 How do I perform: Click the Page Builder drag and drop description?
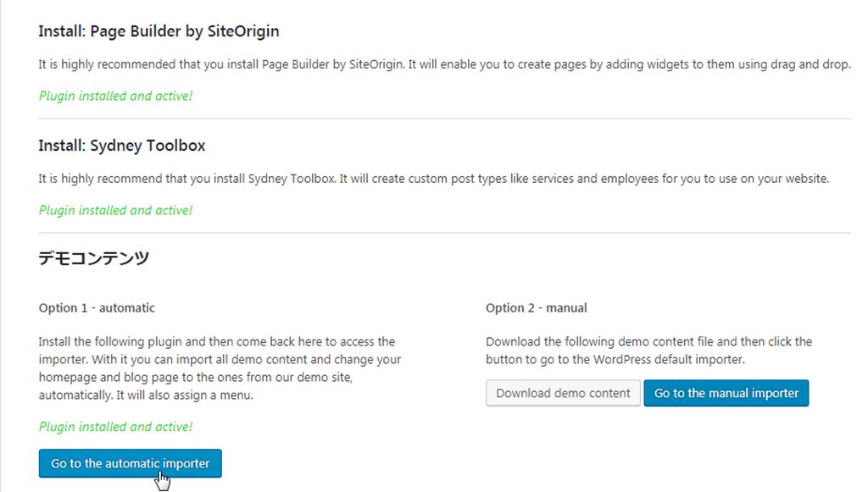pos(444,64)
